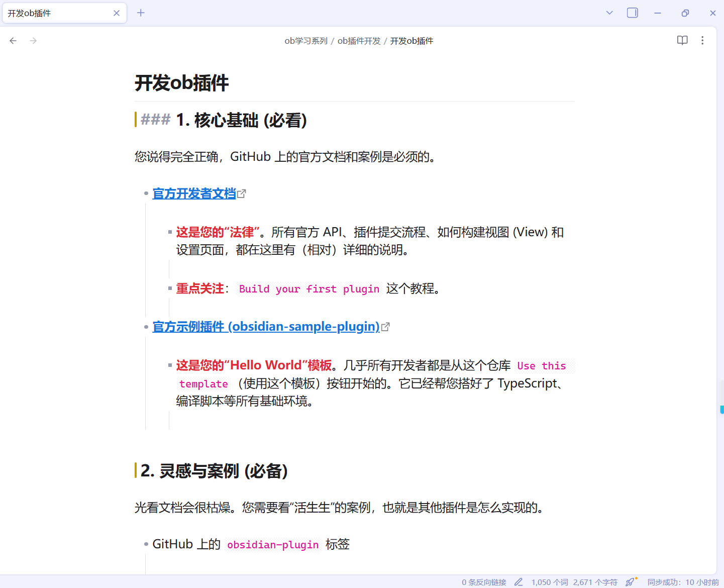
Task: Toggle the right sidebar panel
Action: pos(633,13)
